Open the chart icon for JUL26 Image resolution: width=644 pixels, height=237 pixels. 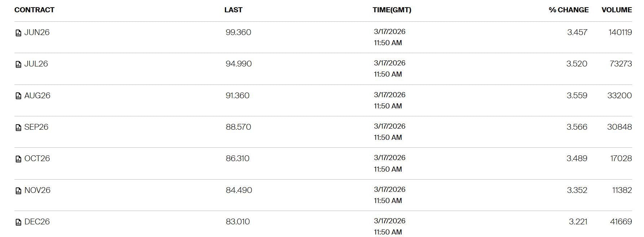[18, 65]
